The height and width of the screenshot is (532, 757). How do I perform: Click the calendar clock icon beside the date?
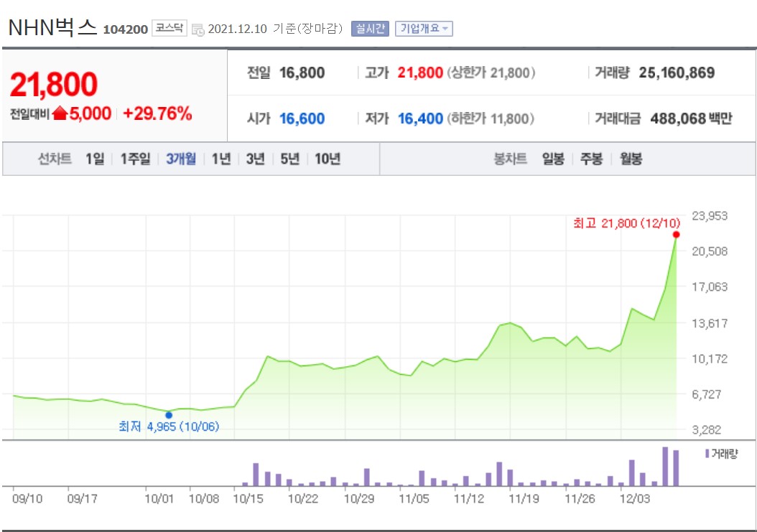(x=198, y=29)
